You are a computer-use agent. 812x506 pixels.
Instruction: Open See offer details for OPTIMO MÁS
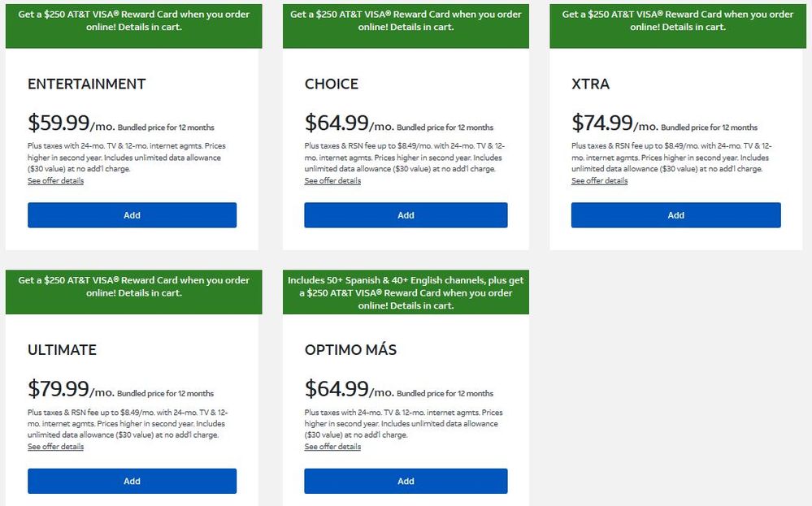(332, 447)
